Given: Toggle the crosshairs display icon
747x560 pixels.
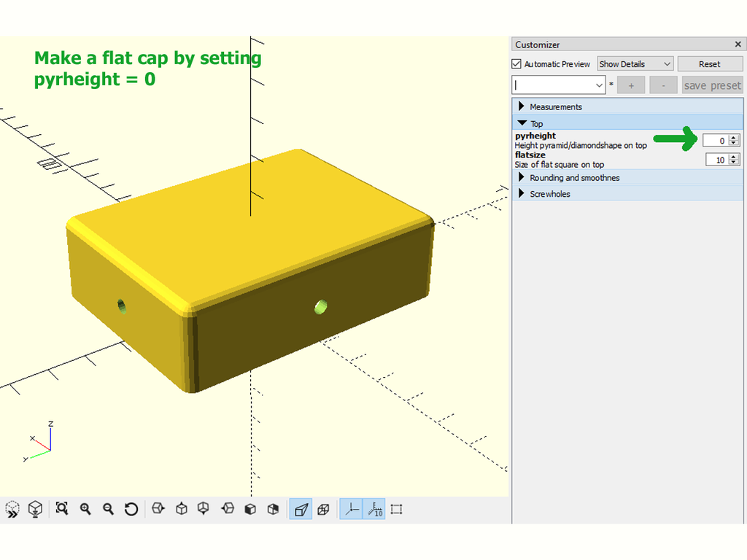Looking at the screenshot, I should pyautogui.click(x=396, y=509).
